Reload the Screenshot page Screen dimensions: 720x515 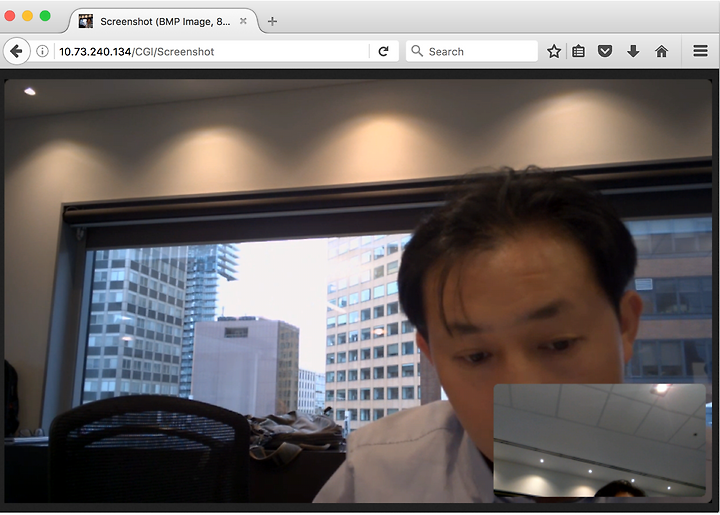point(383,51)
